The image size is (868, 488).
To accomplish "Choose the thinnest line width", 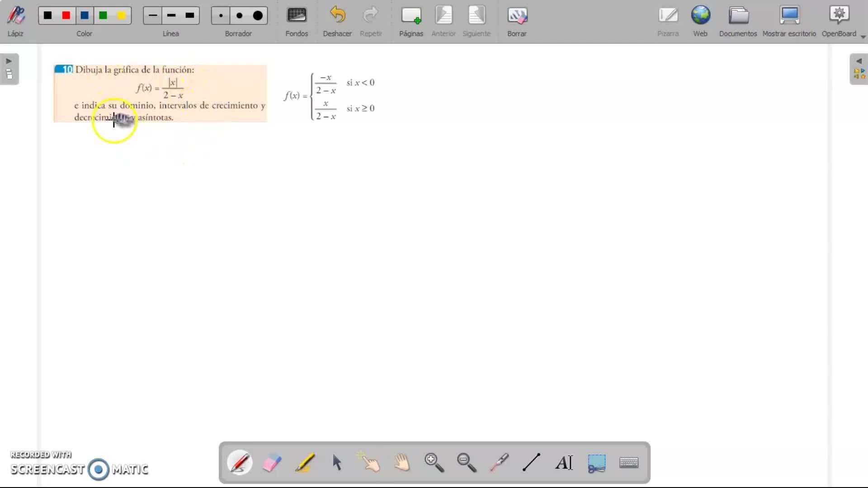I will [153, 15].
